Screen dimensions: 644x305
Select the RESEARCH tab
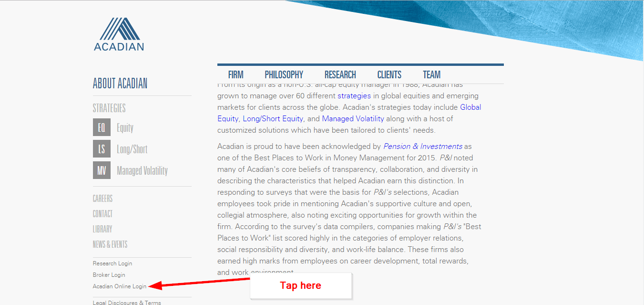340,74
